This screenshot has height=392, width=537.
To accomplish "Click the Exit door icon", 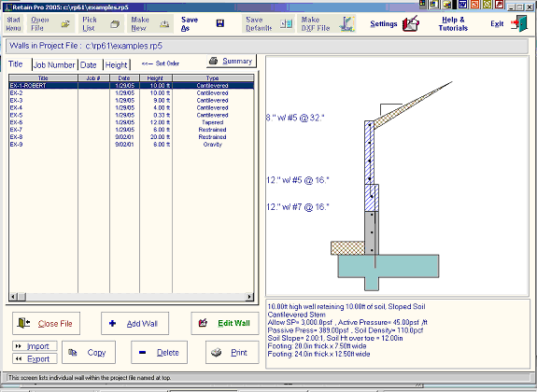I will [x=519, y=23].
